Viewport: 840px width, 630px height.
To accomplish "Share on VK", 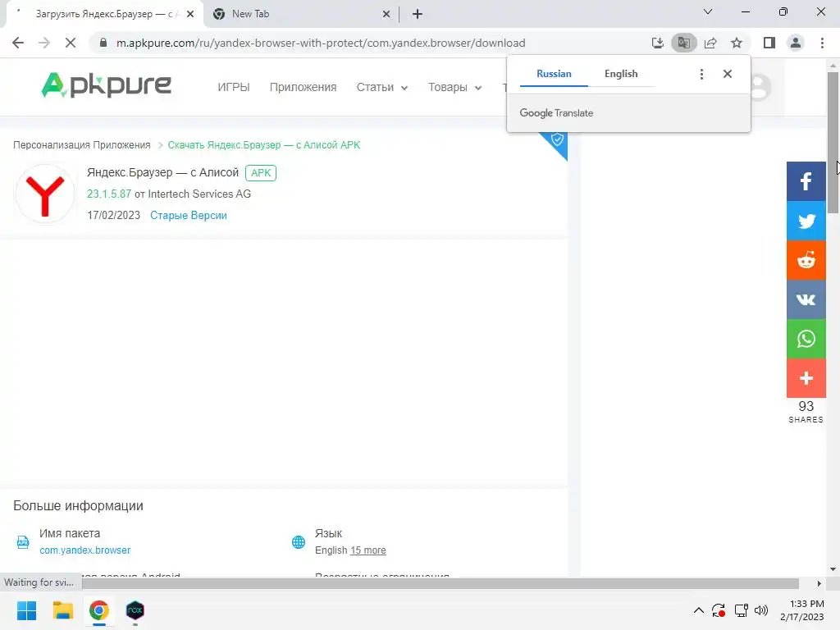I will point(806,299).
